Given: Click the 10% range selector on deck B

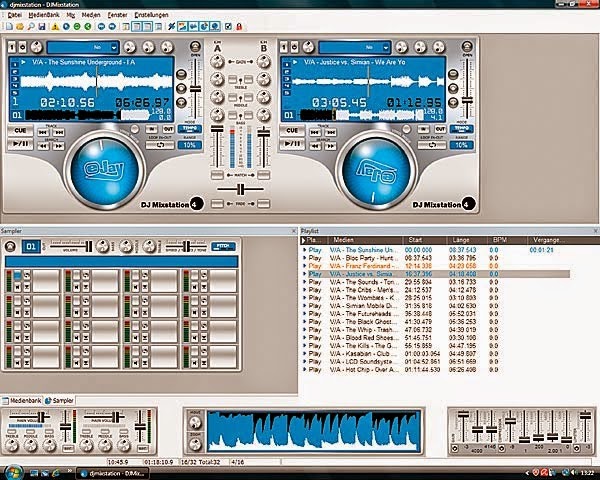Looking at the screenshot, I should pyautogui.click(x=461, y=145).
